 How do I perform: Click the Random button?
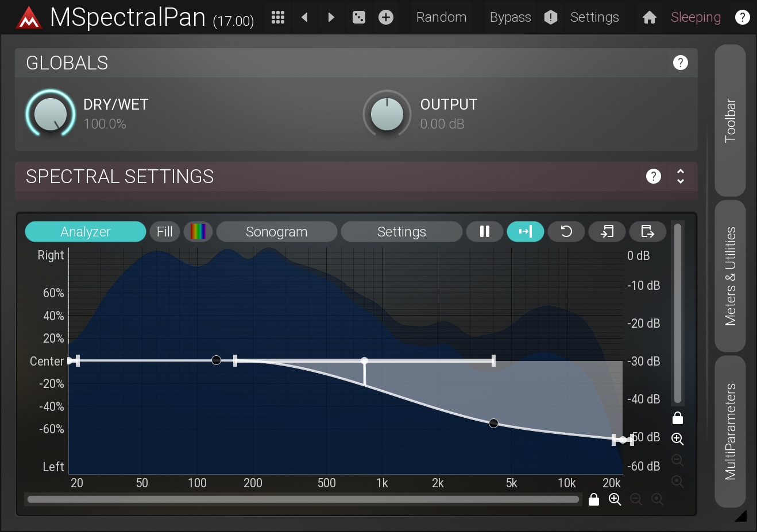point(441,17)
